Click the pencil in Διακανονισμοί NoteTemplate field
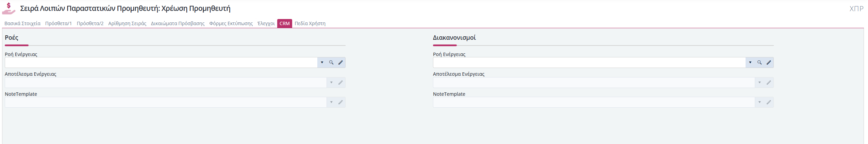 (x=769, y=102)
